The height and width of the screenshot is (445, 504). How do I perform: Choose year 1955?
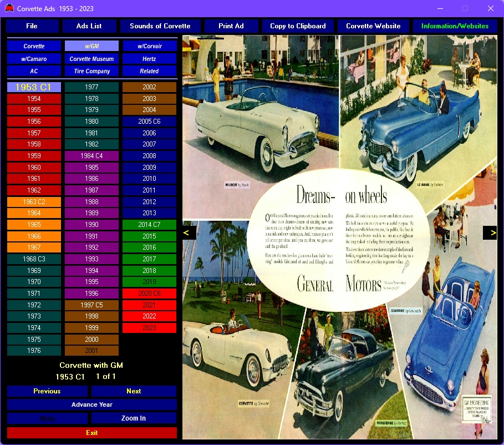[34, 110]
